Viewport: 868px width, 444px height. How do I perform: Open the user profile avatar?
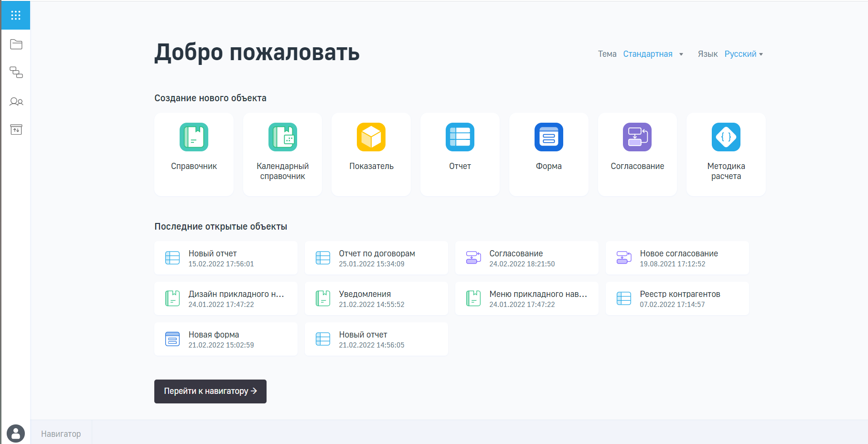16,433
